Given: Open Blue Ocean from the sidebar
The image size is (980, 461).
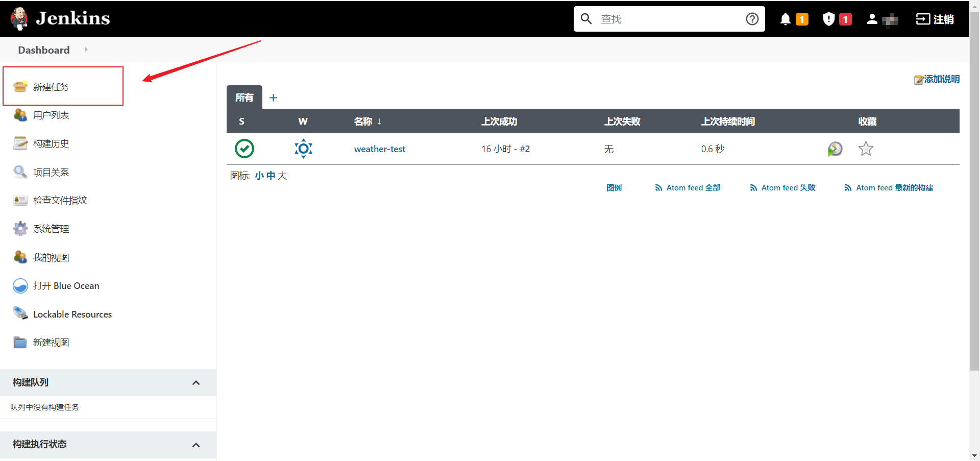Looking at the screenshot, I should pos(66,286).
